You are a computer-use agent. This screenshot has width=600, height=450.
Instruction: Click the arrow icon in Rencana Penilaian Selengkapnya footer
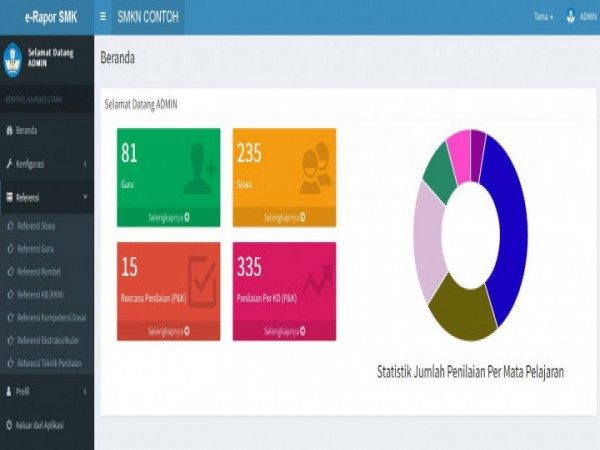pos(187,331)
